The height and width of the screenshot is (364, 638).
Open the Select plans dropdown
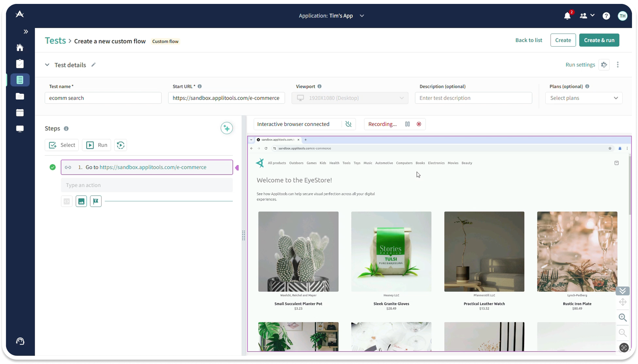583,98
